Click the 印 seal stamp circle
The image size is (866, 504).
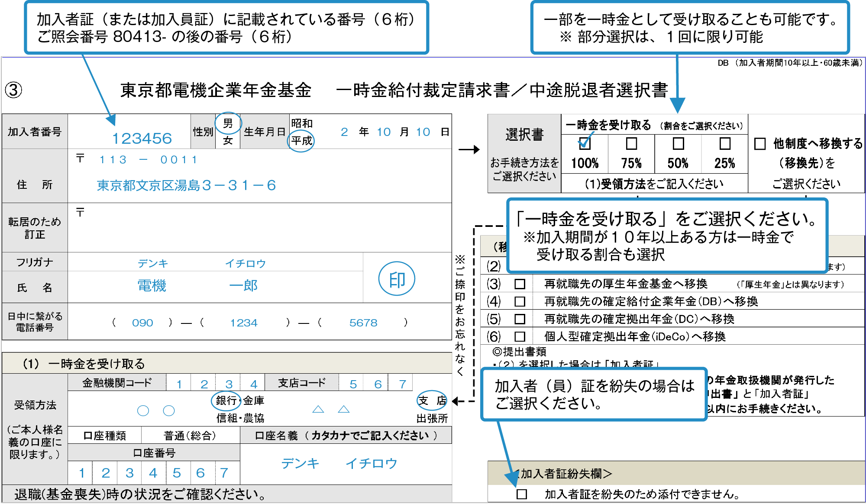click(397, 279)
